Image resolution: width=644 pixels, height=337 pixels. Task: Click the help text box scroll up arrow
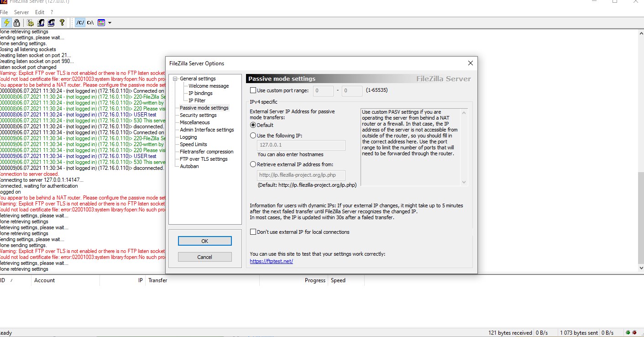pos(464,112)
